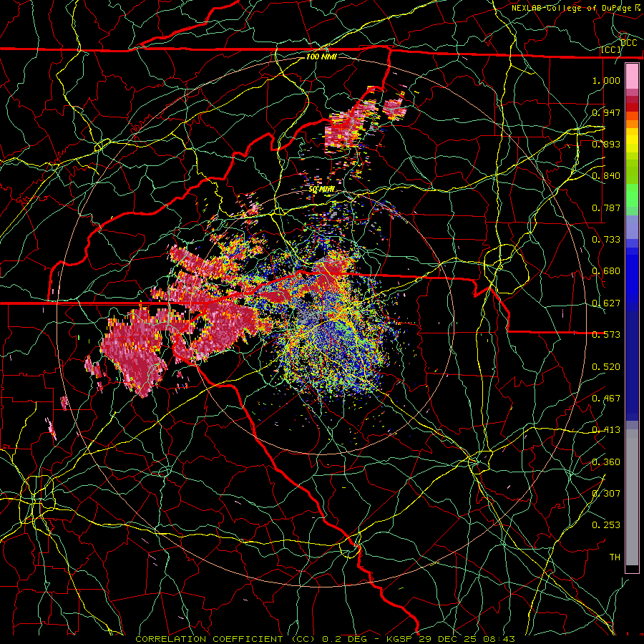Image resolution: width=644 pixels, height=644 pixels.
Task: Click the 0.360 scale value
Action: coord(606,462)
